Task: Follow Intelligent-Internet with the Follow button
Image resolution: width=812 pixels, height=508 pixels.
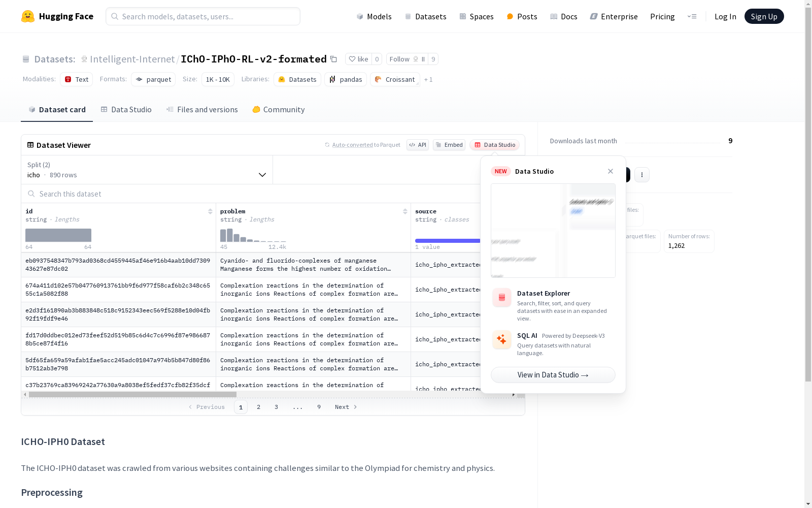Action: (x=407, y=59)
